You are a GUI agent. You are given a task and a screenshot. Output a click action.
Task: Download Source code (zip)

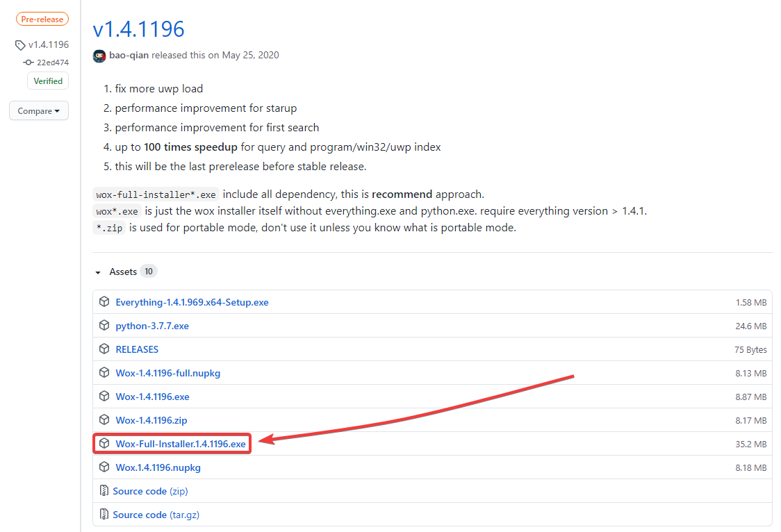[150, 491]
